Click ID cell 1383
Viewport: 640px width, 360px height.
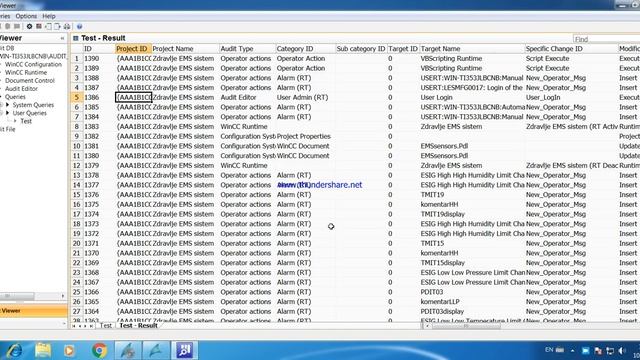pyautogui.click(x=99, y=127)
